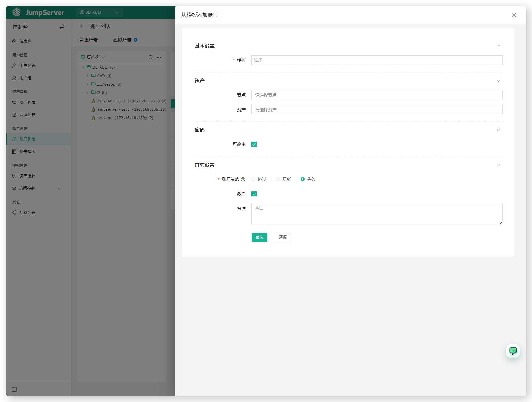
Task: Click the back arrow beside 账号列表
Action: (82, 26)
